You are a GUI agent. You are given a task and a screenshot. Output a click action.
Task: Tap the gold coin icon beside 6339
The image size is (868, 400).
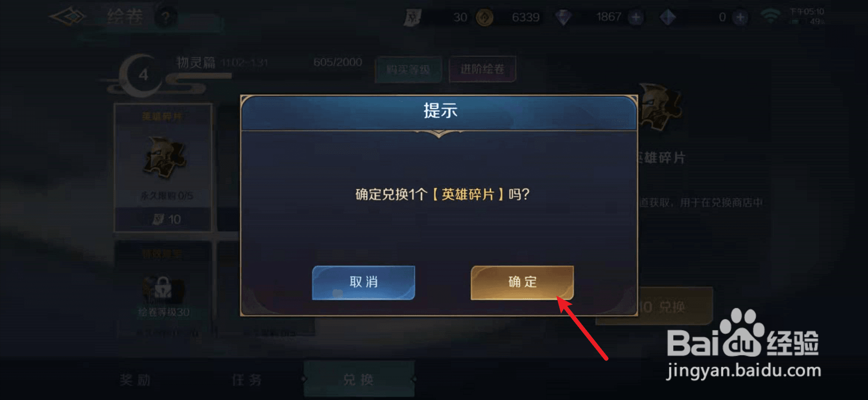[484, 18]
